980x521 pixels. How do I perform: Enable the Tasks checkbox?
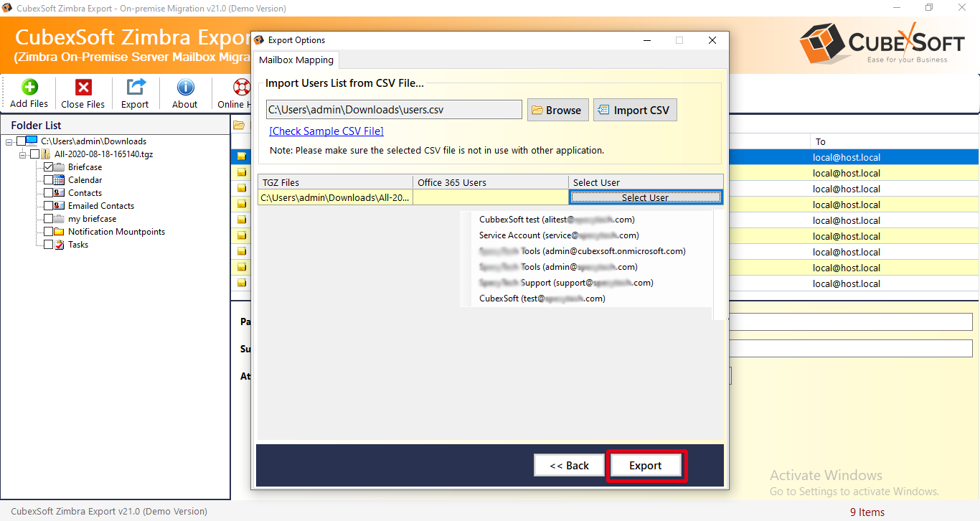click(48, 245)
